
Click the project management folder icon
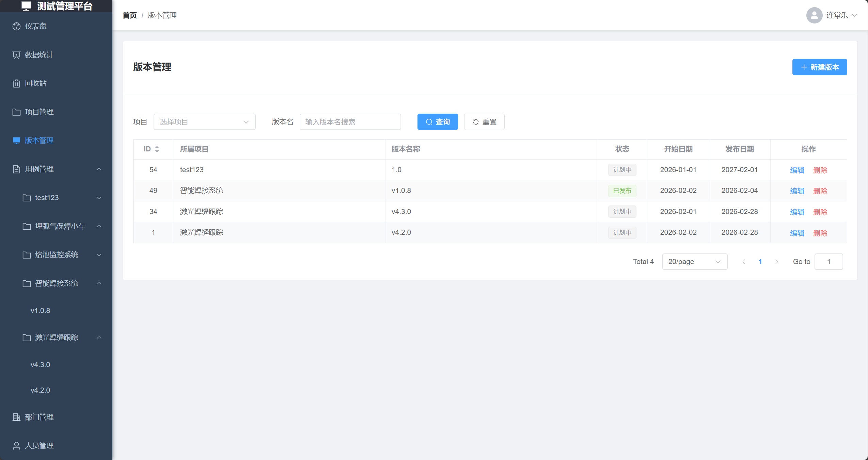coord(16,112)
